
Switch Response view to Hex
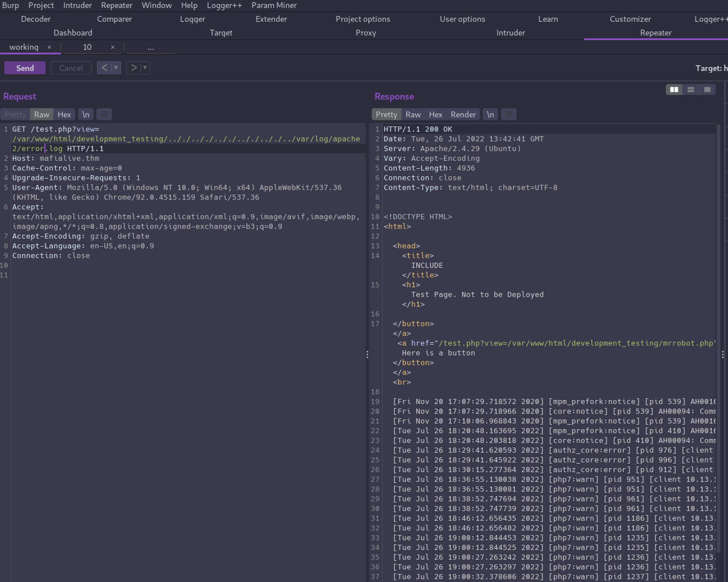click(x=436, y=114)
